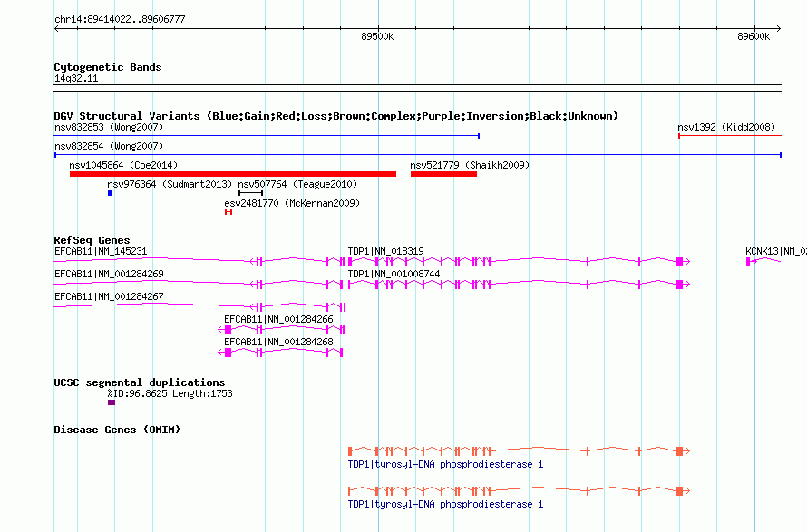Open the Disease Genes (OMIM) track title
The width and height of the screenshot is (807, 532).
point(117,430)
